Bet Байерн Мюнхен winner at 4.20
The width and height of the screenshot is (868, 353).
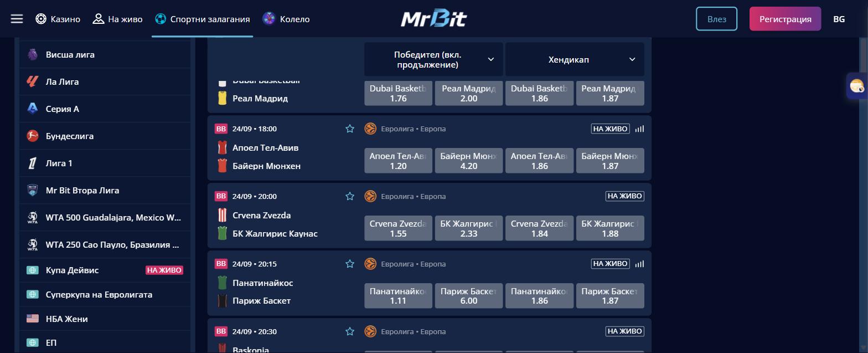pyautogui.click(x=469, y=161)
